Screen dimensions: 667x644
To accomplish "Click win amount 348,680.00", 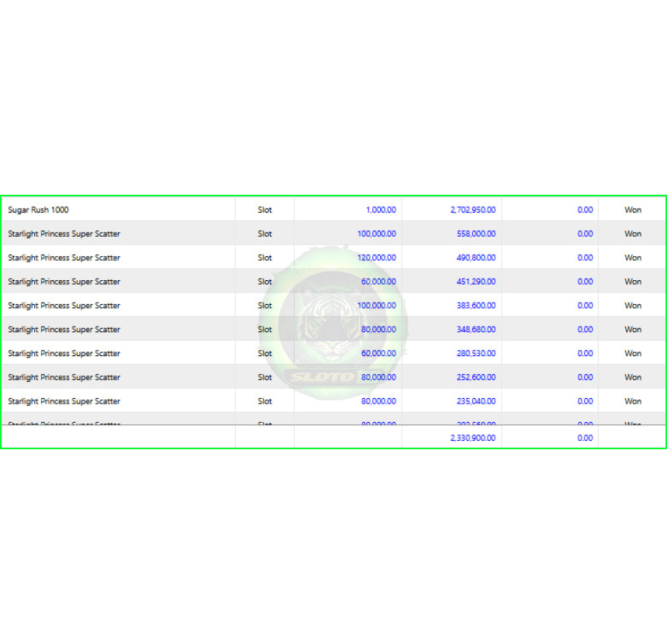I will pos(476,329).
